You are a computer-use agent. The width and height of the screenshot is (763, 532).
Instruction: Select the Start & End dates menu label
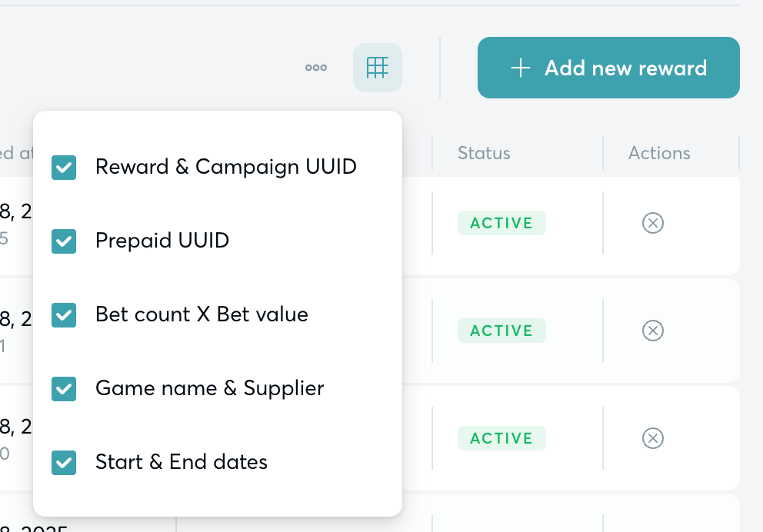pyautogui.click(x=182, y=462)
